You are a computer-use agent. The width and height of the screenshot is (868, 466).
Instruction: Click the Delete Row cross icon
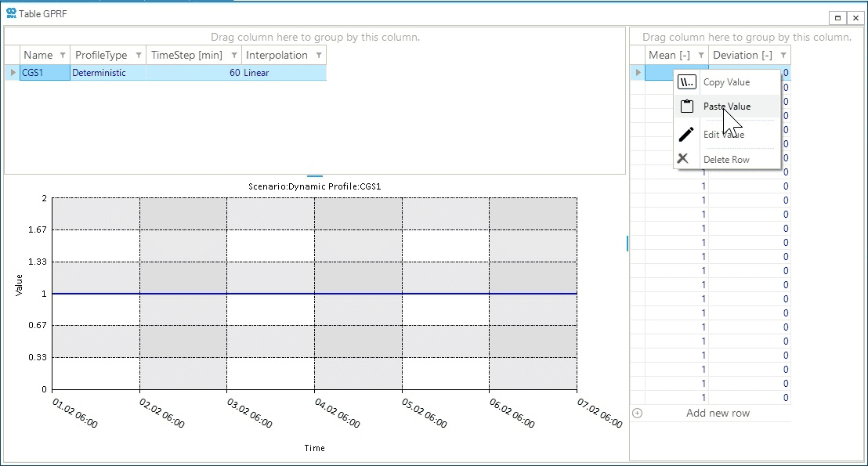(x=684, y=158)
